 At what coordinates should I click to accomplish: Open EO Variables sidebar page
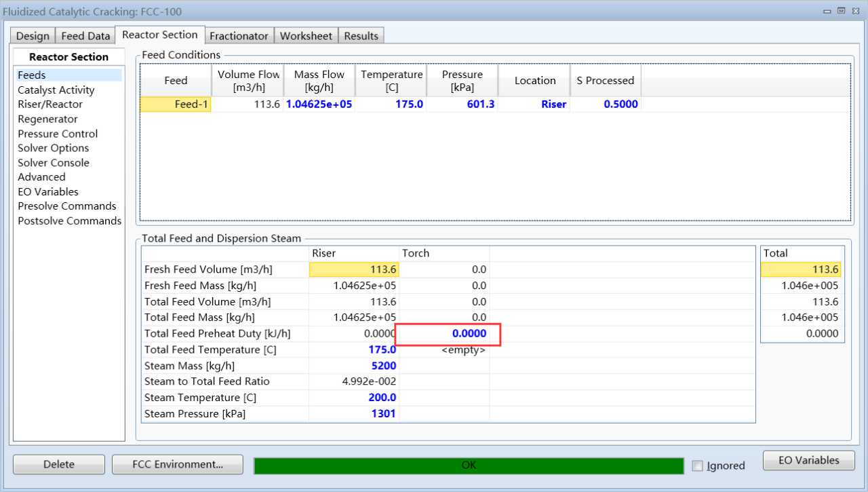click(48, 192)
